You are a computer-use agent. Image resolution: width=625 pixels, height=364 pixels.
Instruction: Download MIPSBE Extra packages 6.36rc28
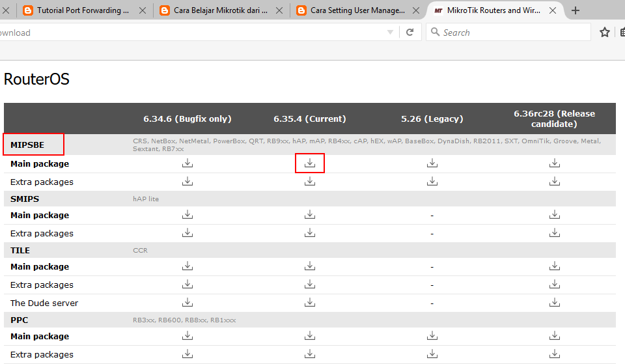coord(555,182)
